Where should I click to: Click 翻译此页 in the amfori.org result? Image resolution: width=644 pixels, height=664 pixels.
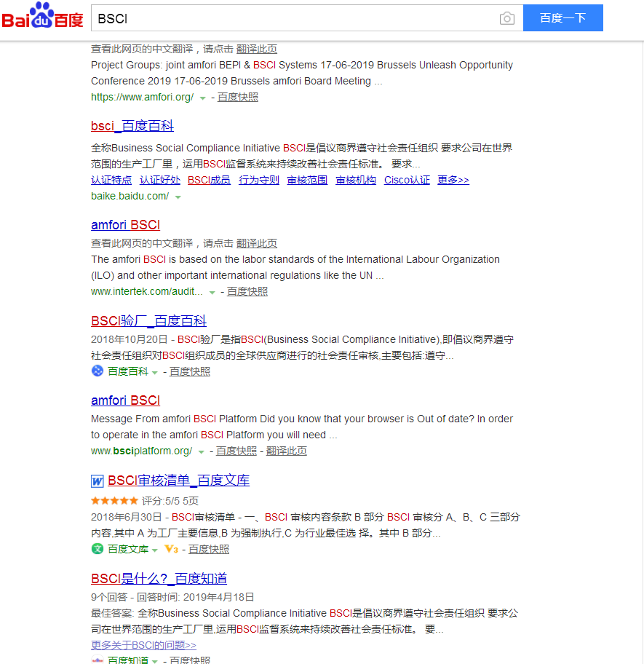click(256, 49)
